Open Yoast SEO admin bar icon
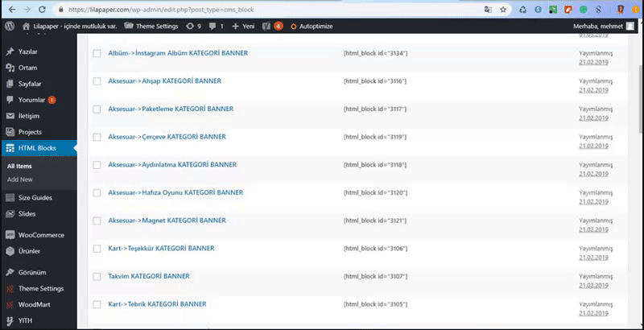 coord(272,27)
